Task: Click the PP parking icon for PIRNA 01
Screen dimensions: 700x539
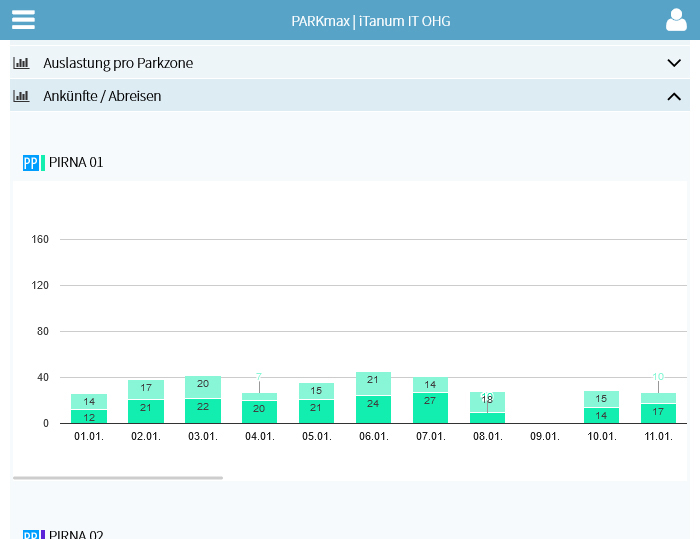Action: [x=30, y=162]
